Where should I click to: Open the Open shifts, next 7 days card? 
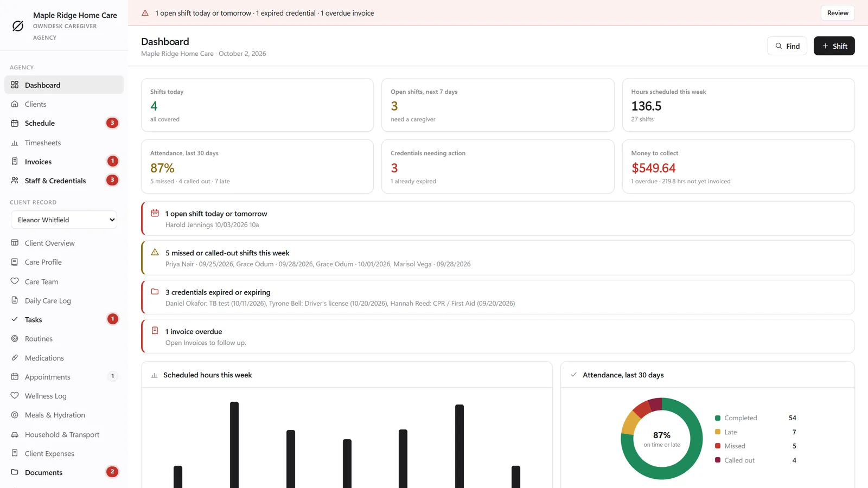coord(497,105)
